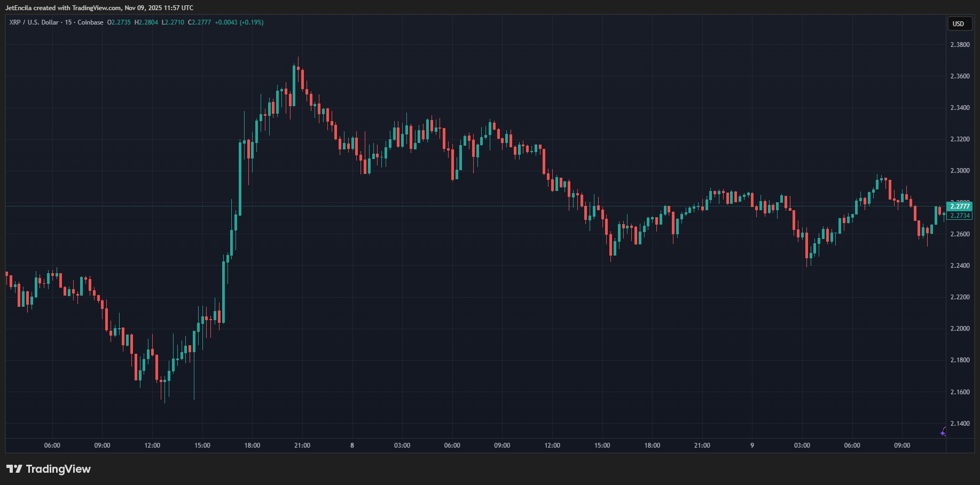Click the green 2.2777 current price label
980x485 pixels.
(x=959, y=206)
